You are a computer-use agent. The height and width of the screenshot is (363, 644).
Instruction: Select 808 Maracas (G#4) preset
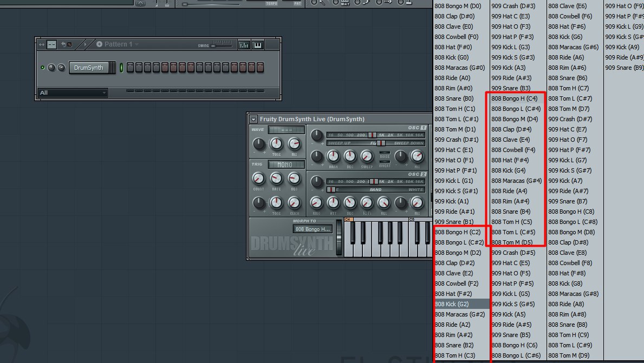click(517, 181)
